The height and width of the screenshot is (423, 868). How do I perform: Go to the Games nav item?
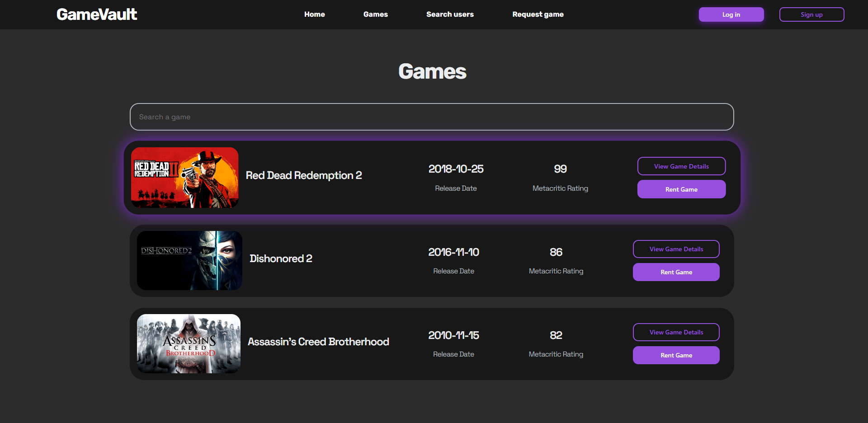[x=376, y=14]
